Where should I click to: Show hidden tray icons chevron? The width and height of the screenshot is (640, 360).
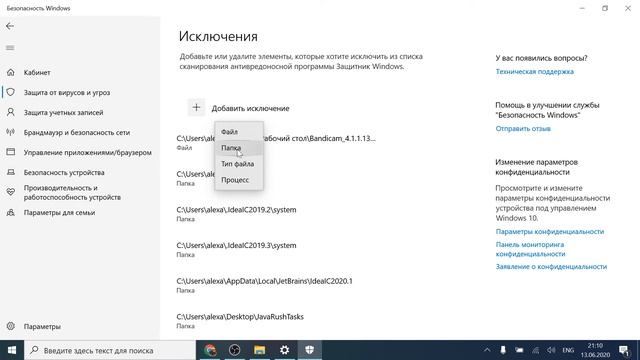(x=487, y=350)
